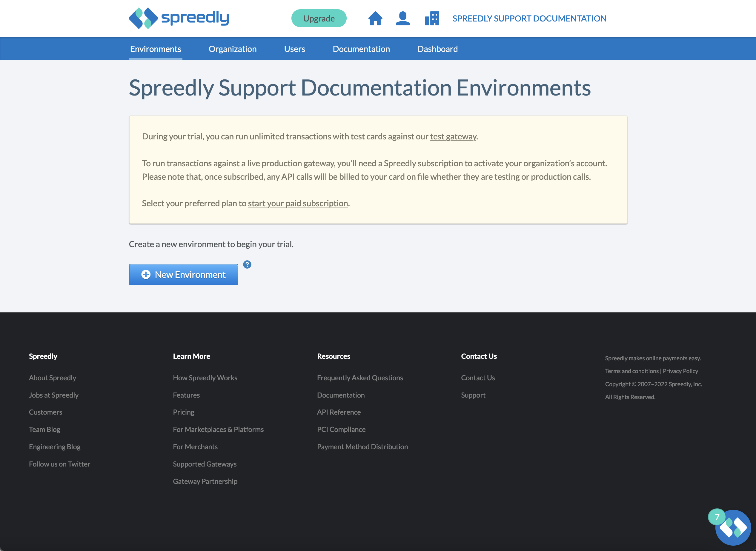
Task: Click the Upgrade button
Action: coord(319,18)
